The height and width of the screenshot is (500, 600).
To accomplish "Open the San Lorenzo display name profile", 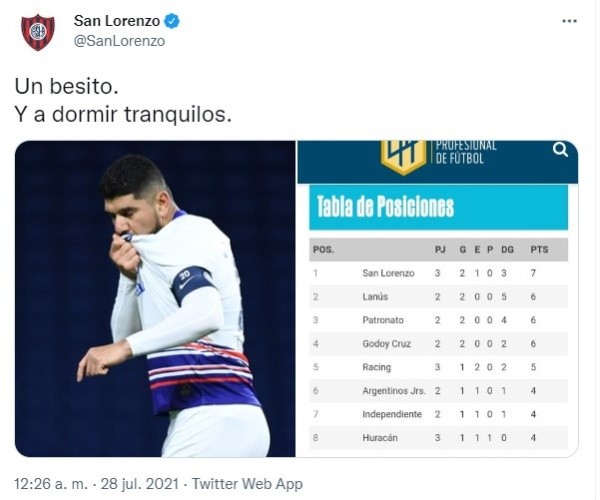I will [x=117, y=21].
